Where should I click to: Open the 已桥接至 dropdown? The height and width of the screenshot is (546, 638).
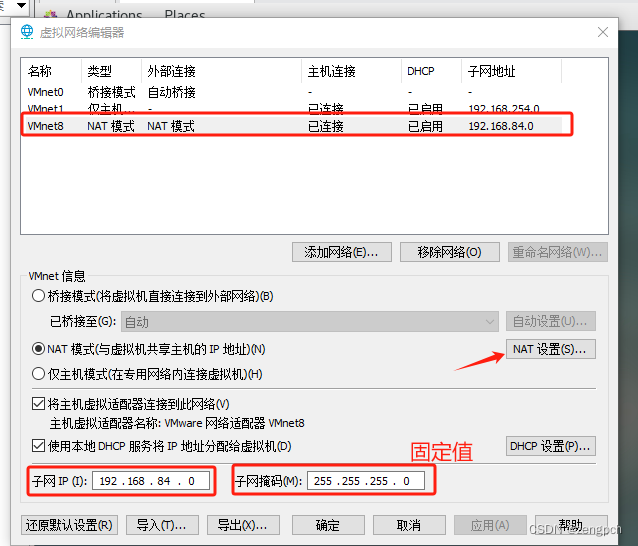(x=310, y=322)
